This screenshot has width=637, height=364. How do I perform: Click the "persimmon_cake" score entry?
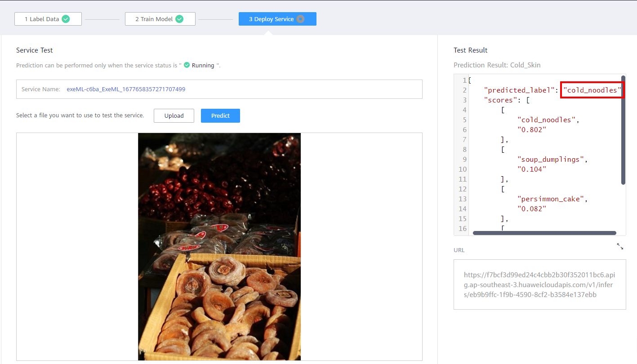[x=552, y=199]
